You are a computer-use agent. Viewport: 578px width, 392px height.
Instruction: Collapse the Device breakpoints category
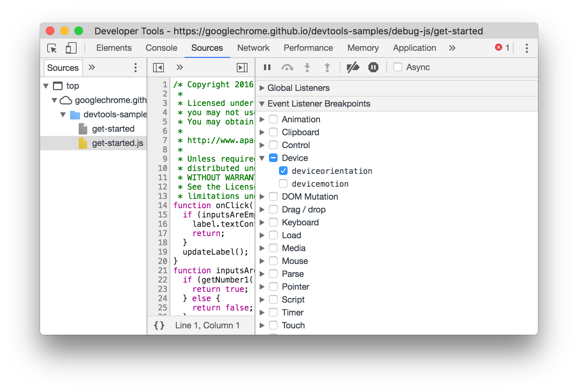262,158
